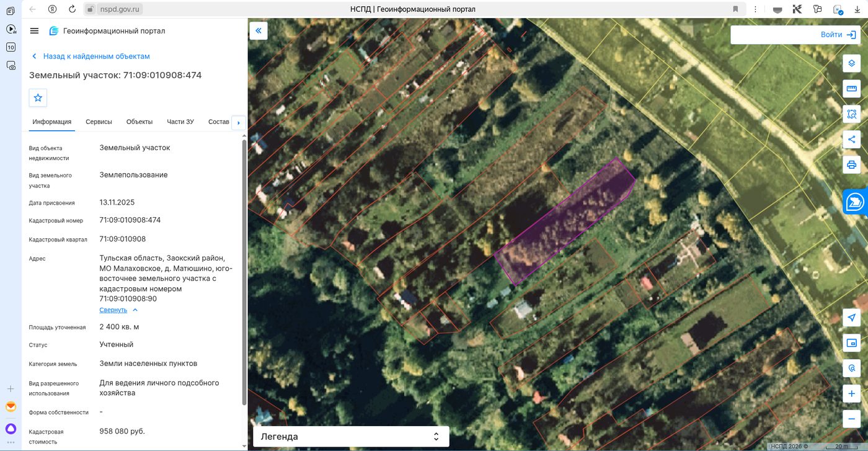Click the date value 13.11.2025
The image size is (868, 451).
(117, 202)
